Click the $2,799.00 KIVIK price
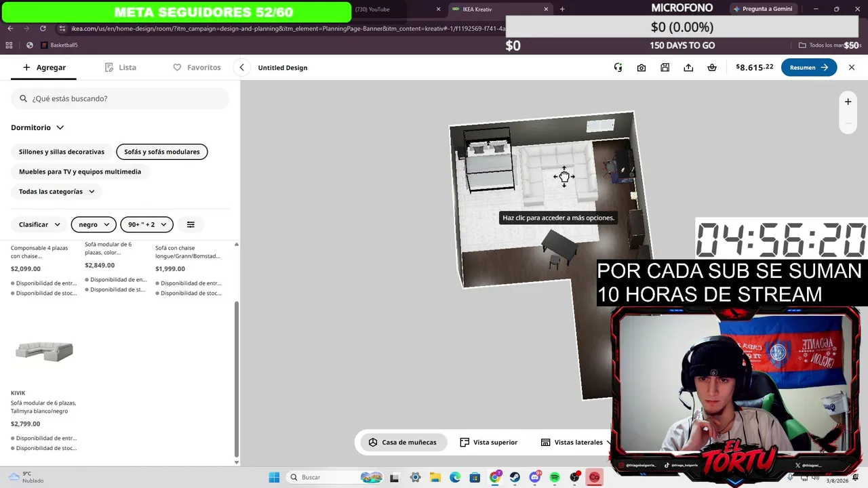The width and height of the screenshot is (868, 488). pyautogui.click(x=25, y=424)
